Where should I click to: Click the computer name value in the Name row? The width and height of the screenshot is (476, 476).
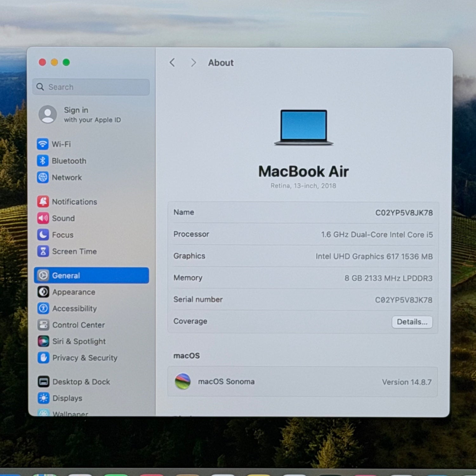coord(404,213)
